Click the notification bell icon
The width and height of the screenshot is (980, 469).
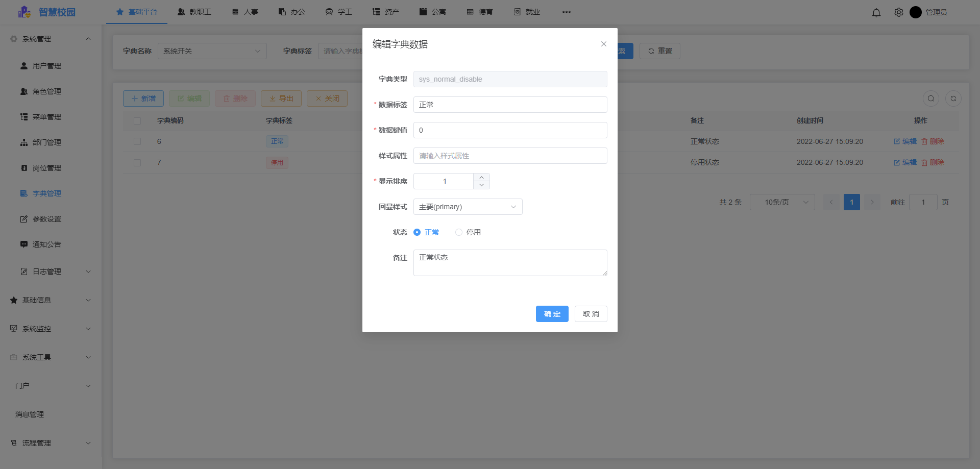point(876,12)
